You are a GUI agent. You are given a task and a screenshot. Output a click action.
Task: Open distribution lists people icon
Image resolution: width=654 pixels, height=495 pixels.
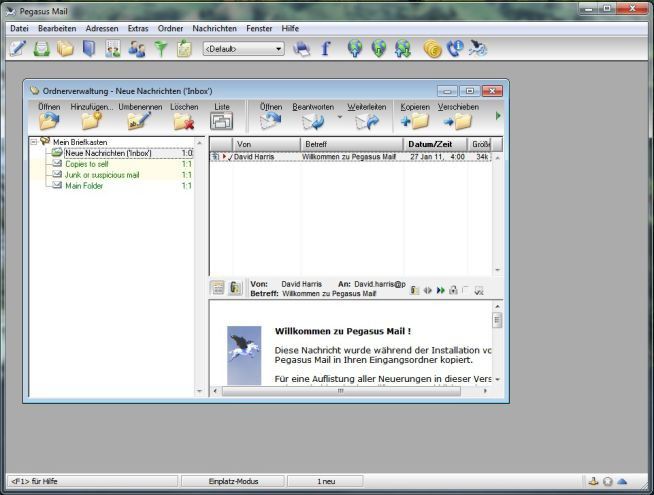click(x=136, y=49)
